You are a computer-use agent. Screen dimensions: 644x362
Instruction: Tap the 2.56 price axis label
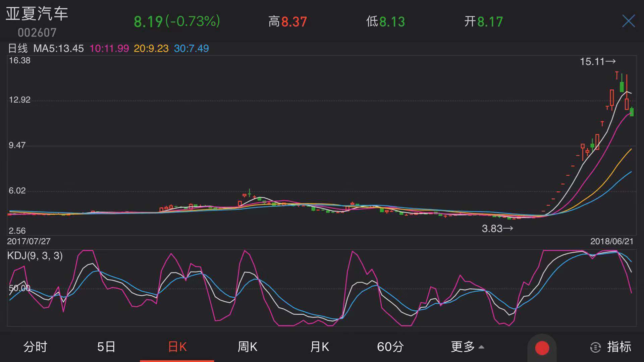point(17,231)
